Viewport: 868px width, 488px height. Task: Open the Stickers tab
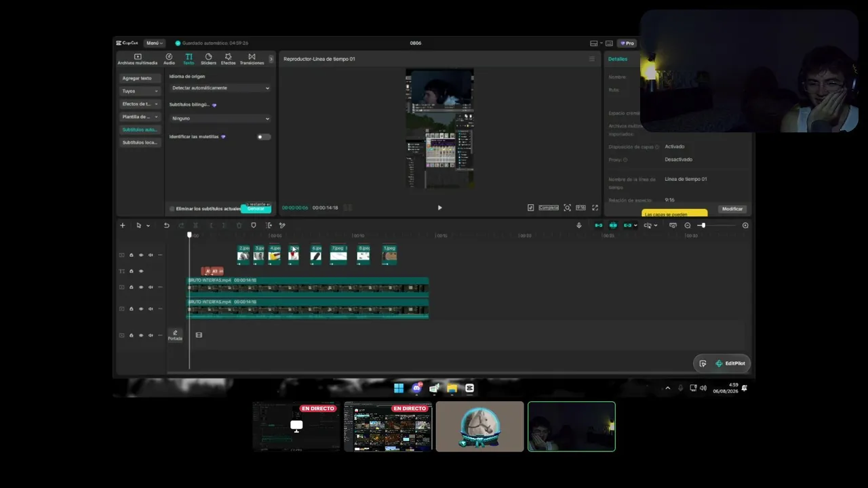(208, 59)
